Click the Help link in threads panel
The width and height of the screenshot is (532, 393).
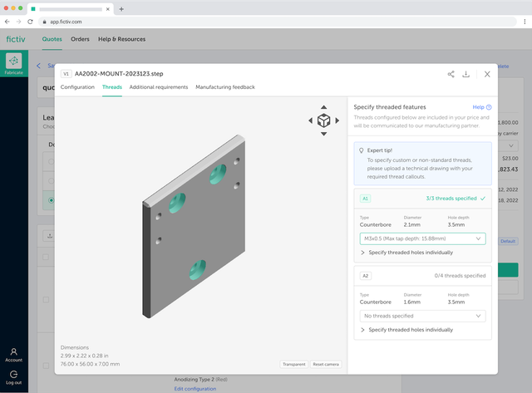pos(478,107)
